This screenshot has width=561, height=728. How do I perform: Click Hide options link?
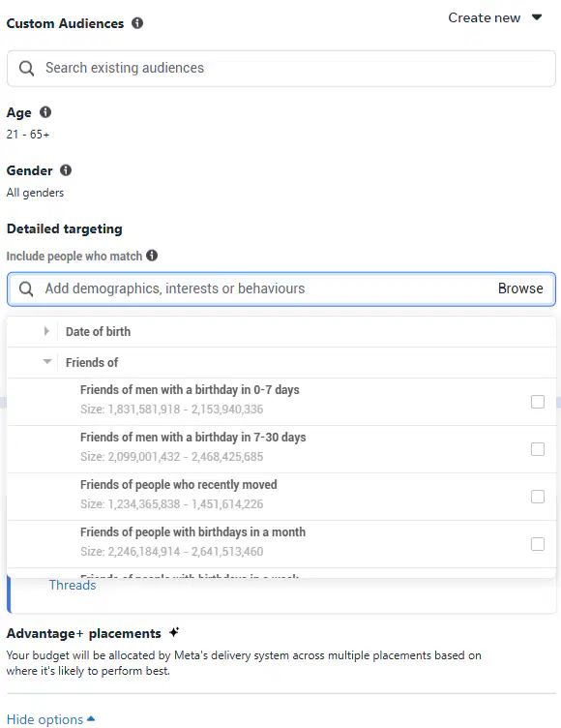coord(50,719)
